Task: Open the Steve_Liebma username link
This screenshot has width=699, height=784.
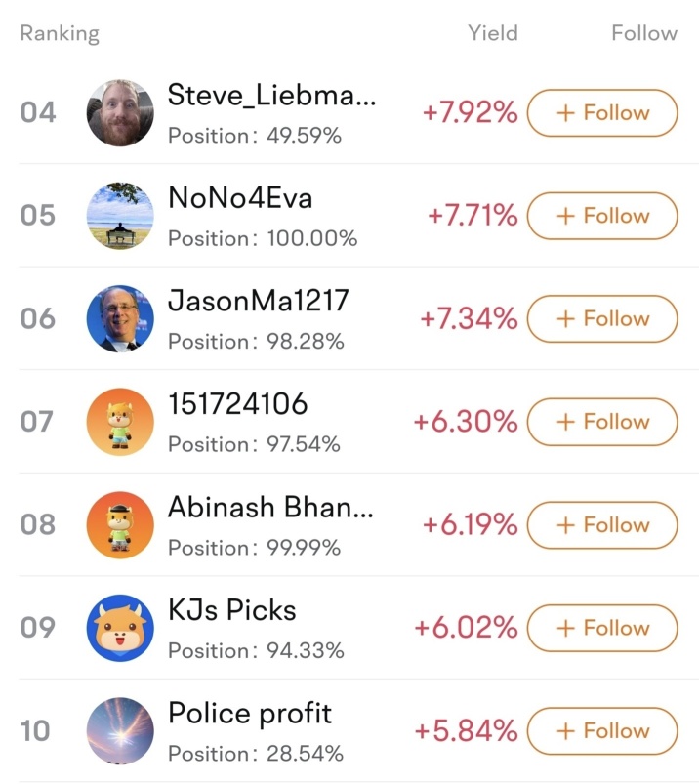Action: [x=271, y=95]
